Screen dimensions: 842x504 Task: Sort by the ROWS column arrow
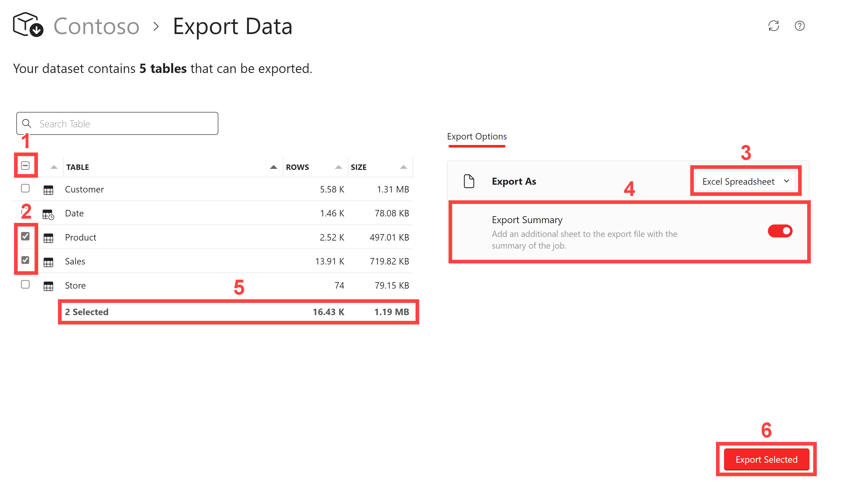338,167
